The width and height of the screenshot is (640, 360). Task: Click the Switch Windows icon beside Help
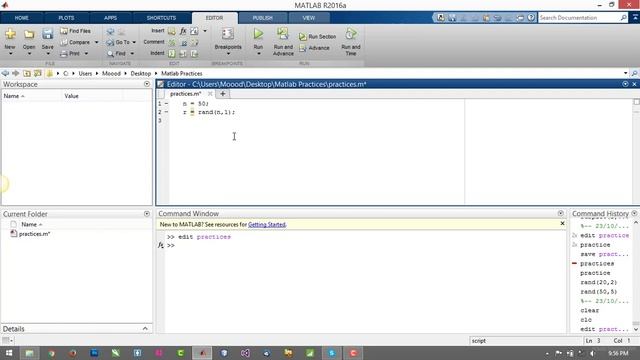[520, 18]
